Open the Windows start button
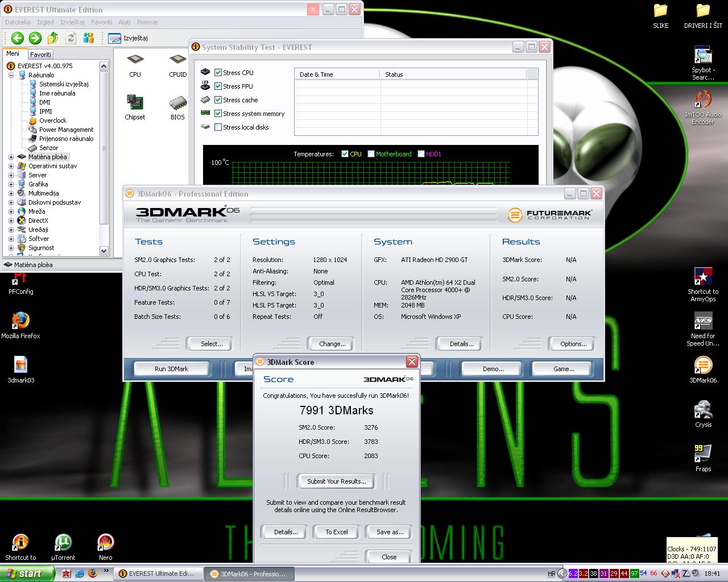The width and height of the screenshot is (728, 582). (x=27, y=573)
